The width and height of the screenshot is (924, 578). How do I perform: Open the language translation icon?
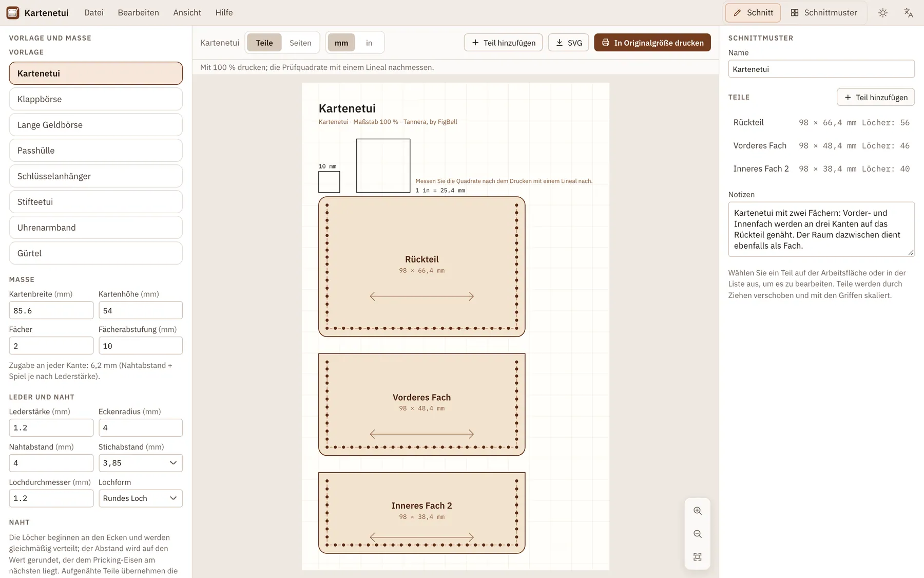point(909,13)
